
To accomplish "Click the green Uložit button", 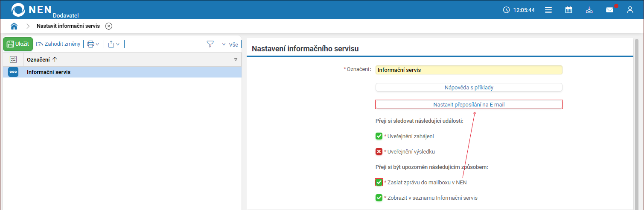I will [x=18, y=44].
